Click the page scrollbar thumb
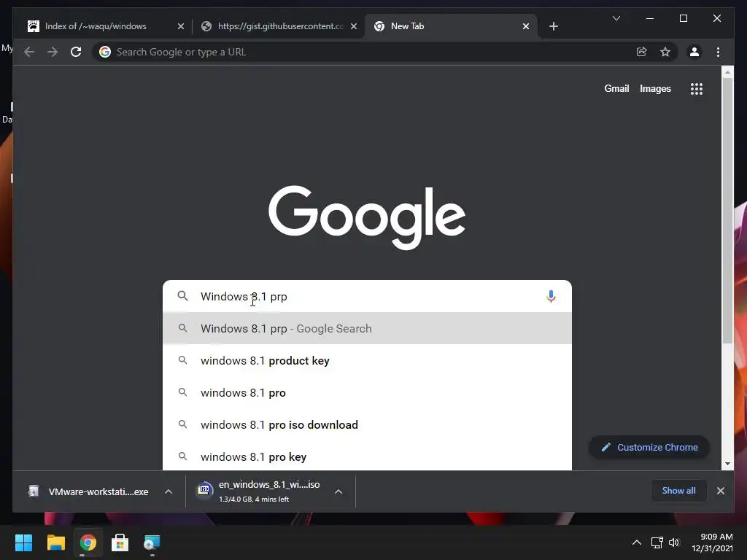Image resolution: width=747 pixels, height=560 pixels. [x=727, y=211]
